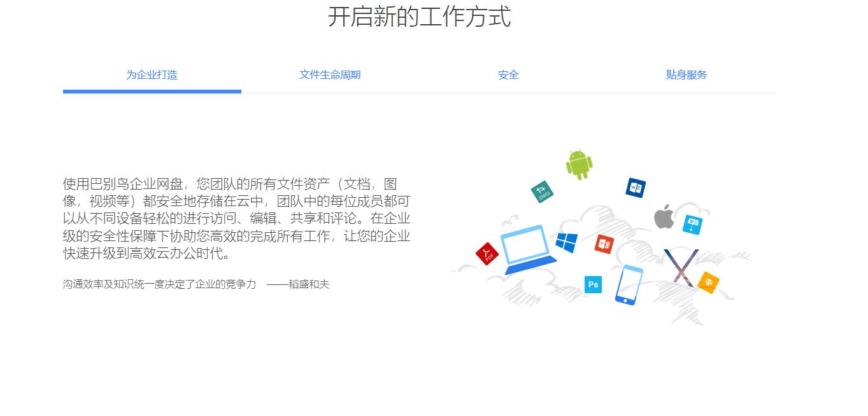Image resolution: width=868 pixels, height=416 pixels.
Task: Click the green Android robot icon
Action: point(579,164)
